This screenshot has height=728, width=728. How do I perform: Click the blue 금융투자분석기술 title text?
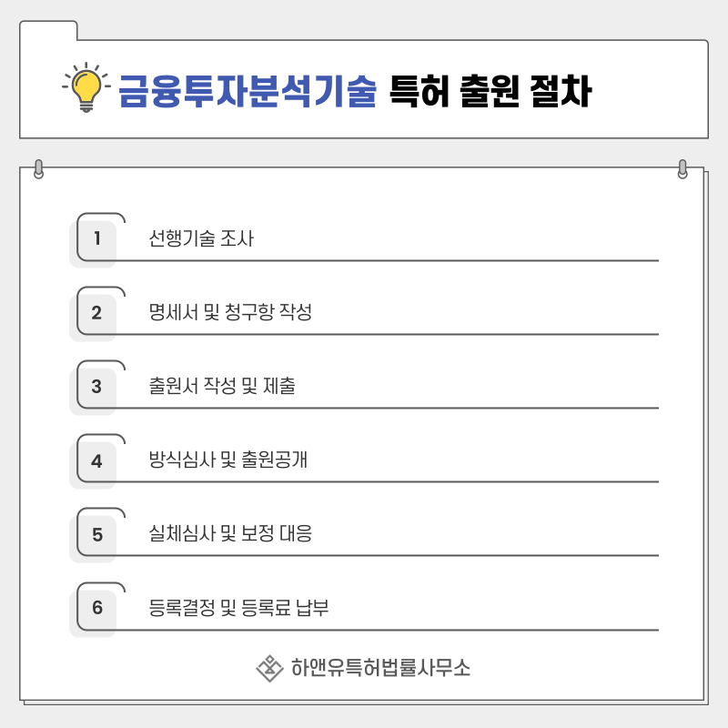(x=248, y=91)
